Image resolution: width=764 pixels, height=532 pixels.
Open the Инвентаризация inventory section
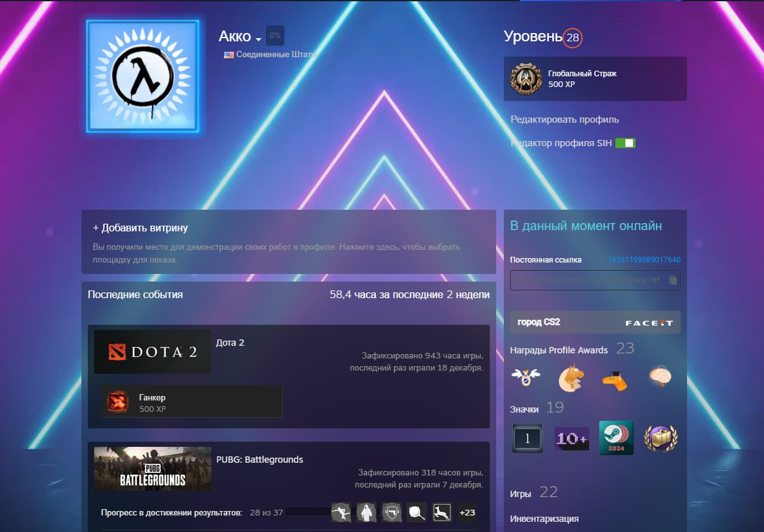click(544, 519)
